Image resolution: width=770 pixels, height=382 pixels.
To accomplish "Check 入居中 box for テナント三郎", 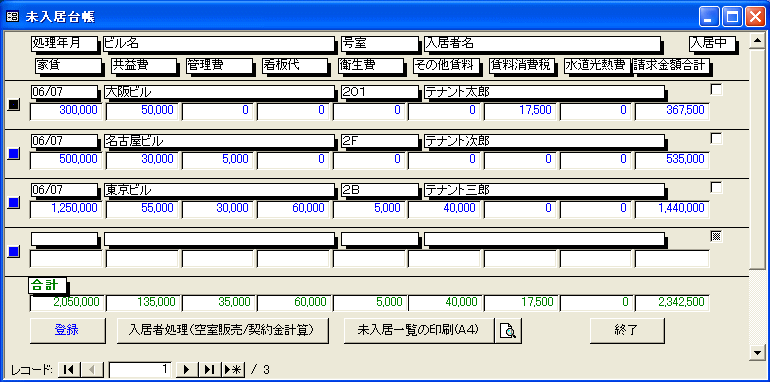I will [x=716, y=188].
